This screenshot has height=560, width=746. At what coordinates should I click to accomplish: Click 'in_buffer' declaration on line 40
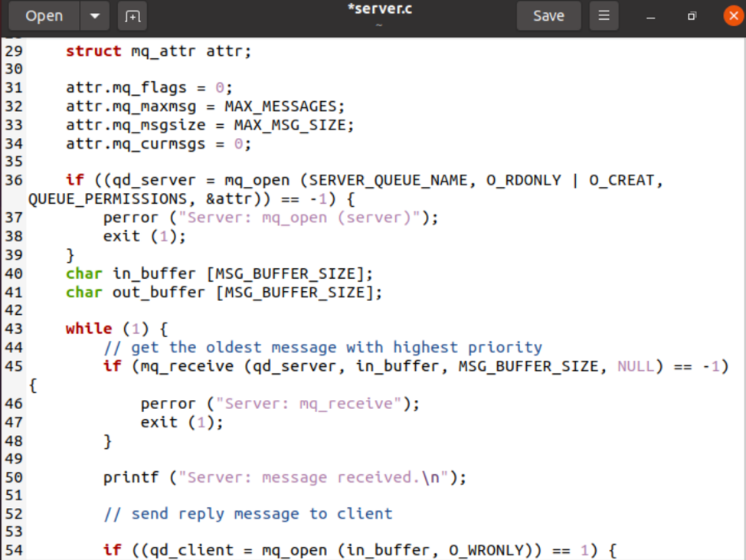(154, 274)
